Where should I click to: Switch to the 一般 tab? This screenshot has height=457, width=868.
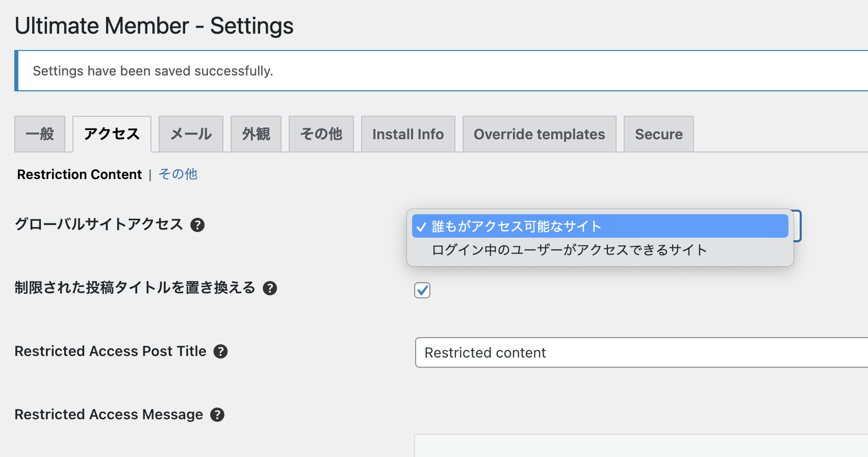tap(40, 134)
